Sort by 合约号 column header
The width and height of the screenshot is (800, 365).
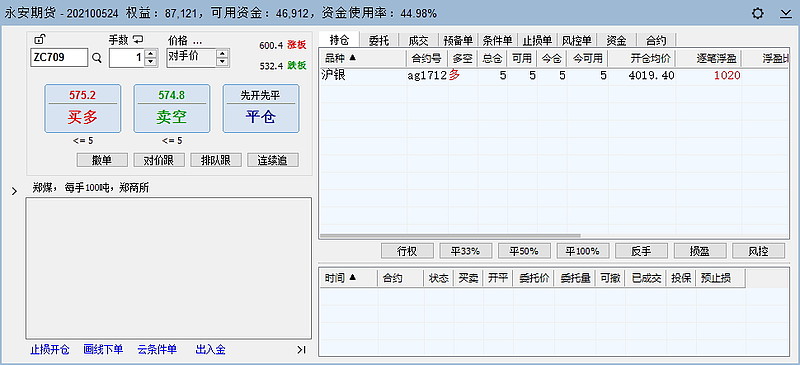point(427,58)
